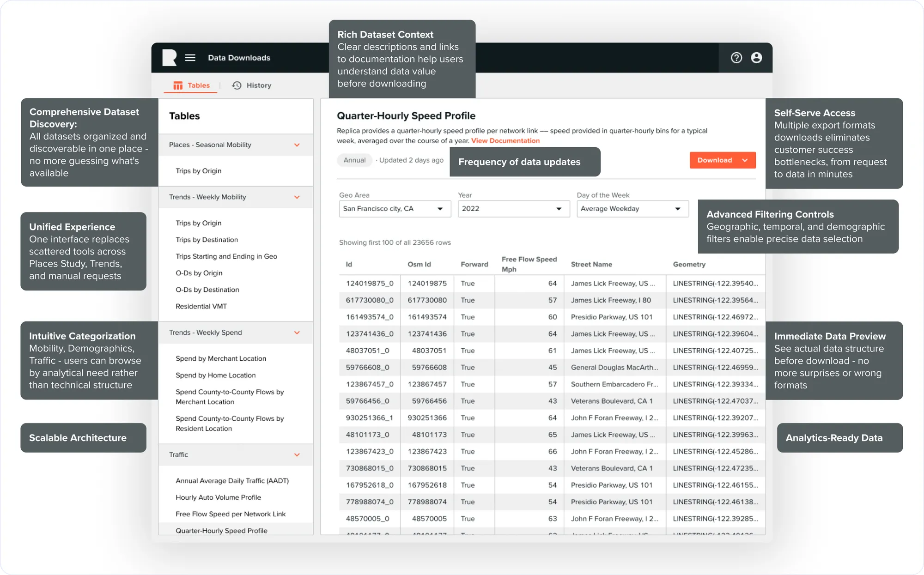The image size is (924, 575).
Task: Click the Annual frequency badge
Action: click(x=354, y=160)
